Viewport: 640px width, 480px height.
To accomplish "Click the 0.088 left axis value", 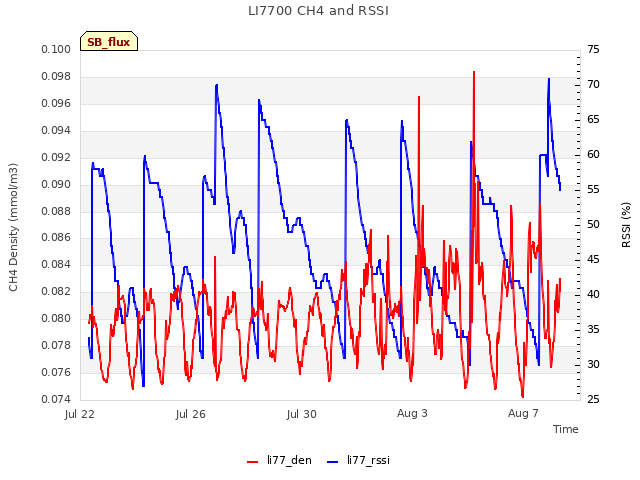I will pos(56,211).
